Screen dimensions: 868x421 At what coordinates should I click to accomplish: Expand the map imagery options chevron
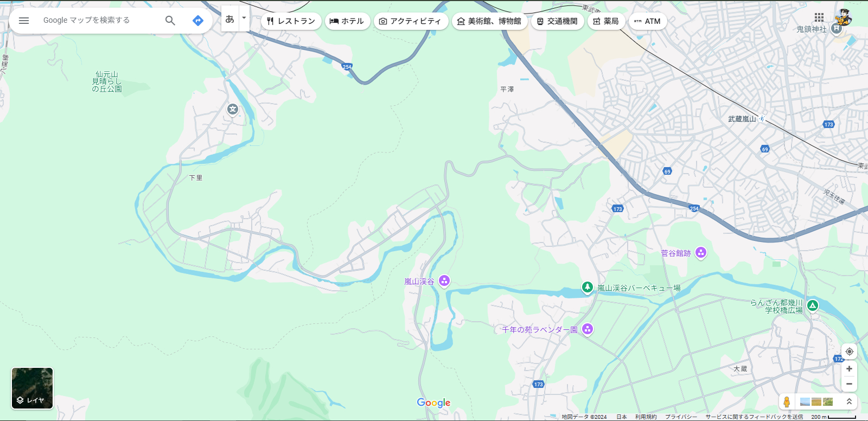(849, 402)
